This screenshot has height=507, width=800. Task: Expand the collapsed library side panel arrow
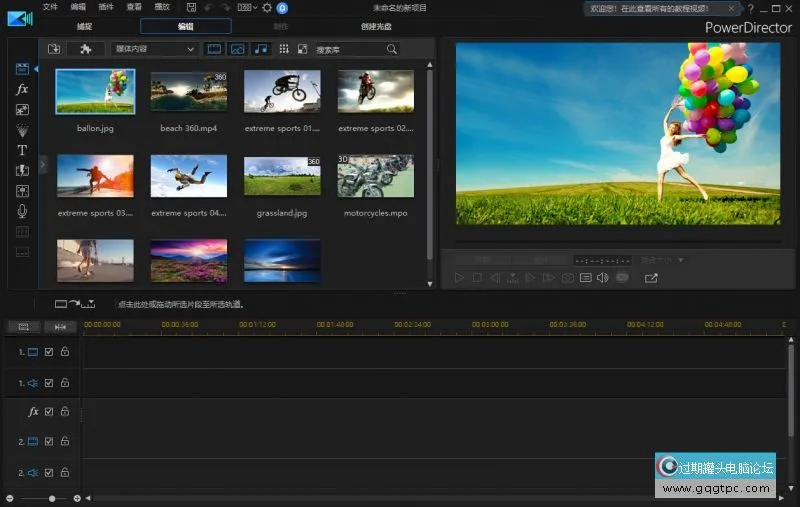43,163
